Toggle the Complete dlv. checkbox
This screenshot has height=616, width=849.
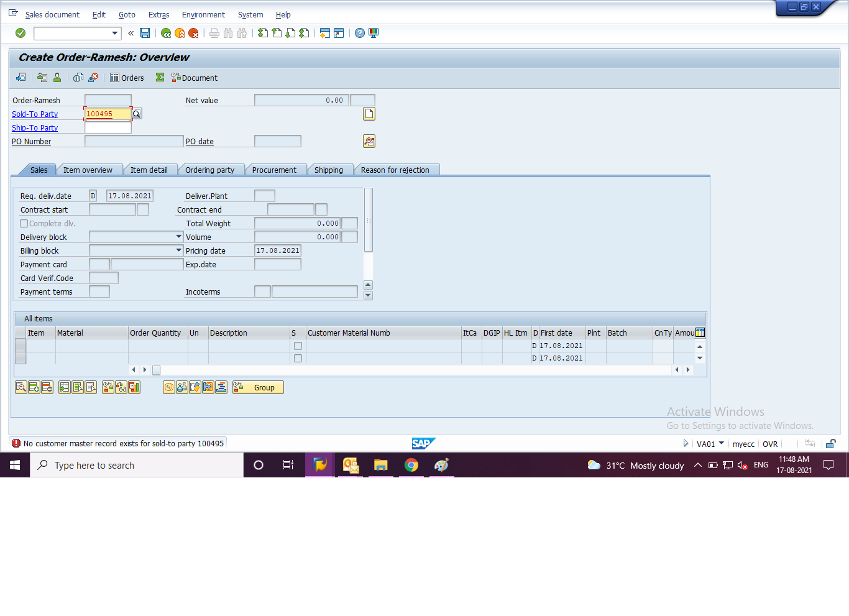tap(24, 224)
